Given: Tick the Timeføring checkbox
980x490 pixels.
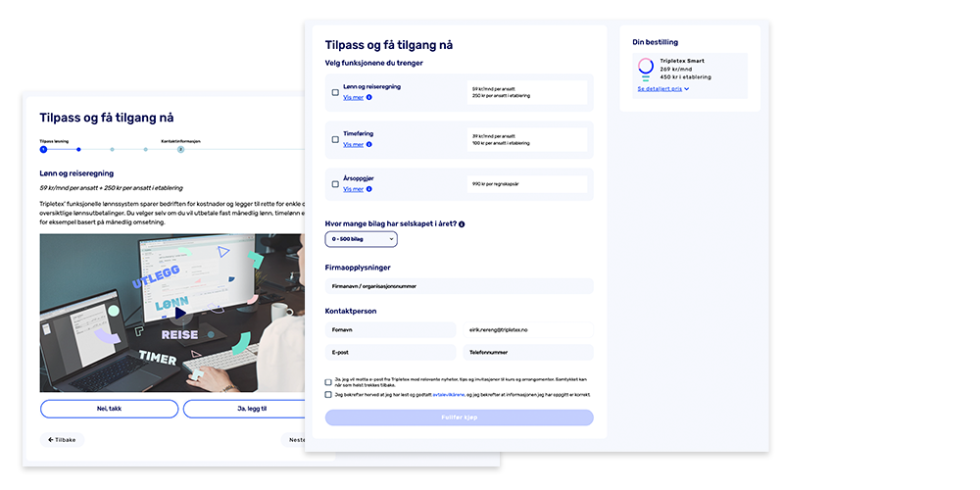Looking at the screenshot, I should tap(335, 139).
